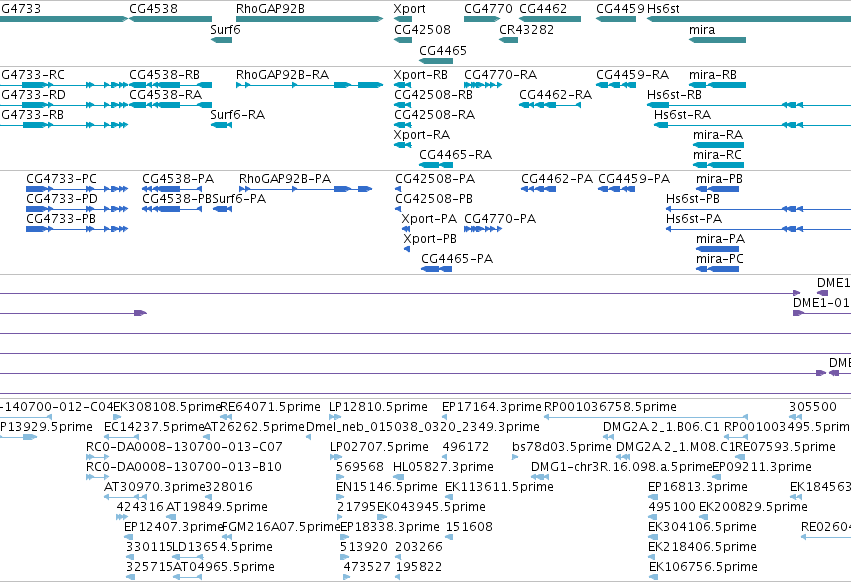Click the CG4462-RA transcript glyph
Screen dimensions: 851x582
tap(550, 105)
